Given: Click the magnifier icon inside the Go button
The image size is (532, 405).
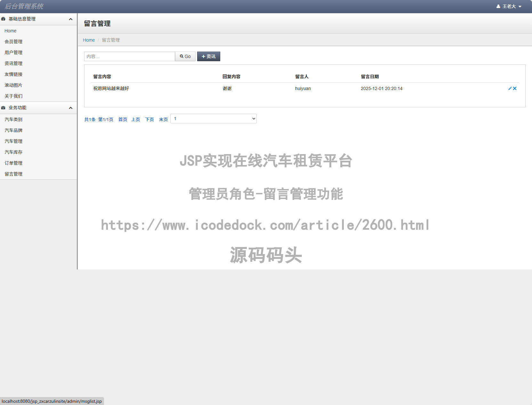Looking at the screenshot, I should (181, 56).
